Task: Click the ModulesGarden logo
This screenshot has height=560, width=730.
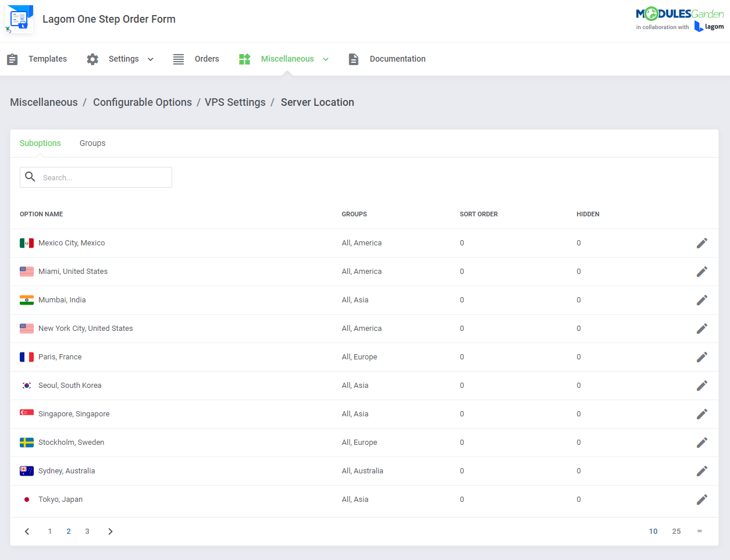Action: coord(679,14)
